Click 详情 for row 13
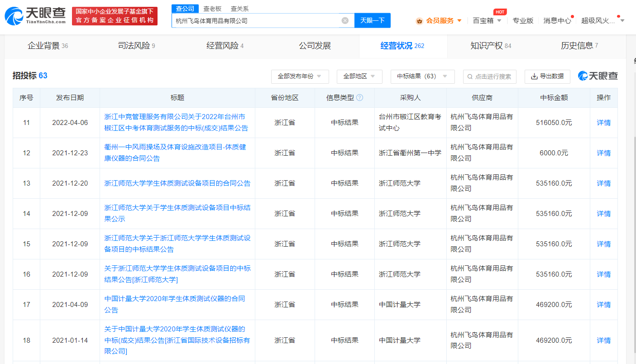 603,183
